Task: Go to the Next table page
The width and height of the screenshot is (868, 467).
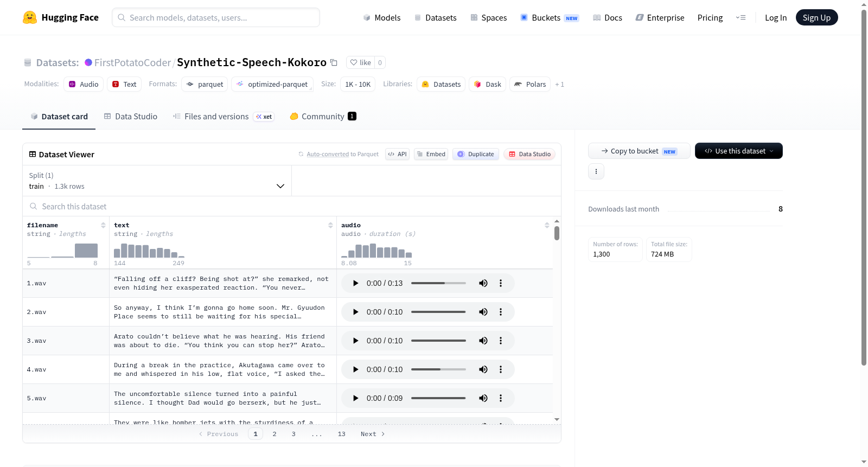Action: click(373, 434)
